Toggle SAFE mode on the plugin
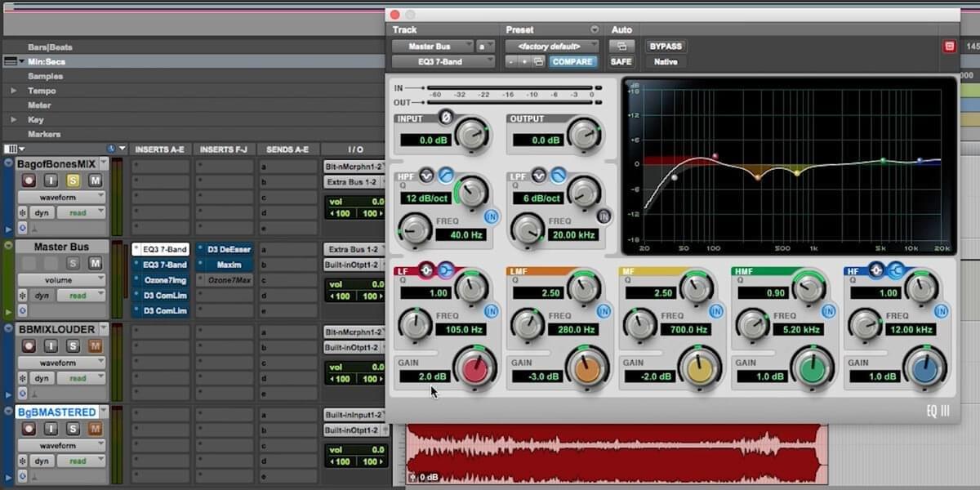The height and width of the screenshot is (490, 980). click(x=621, y=61)
